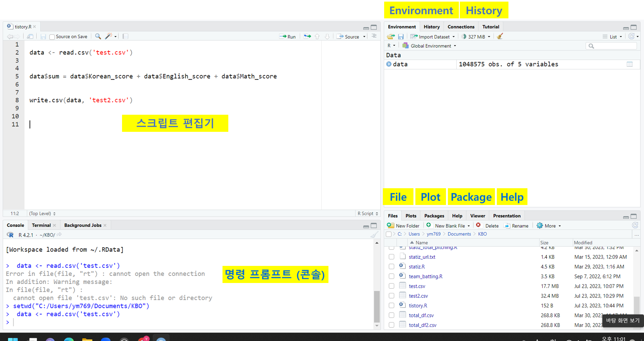Click the taskbar clock showing 오후 11:01
Viewport: 644px width, 341px height.
pos(613,338)
